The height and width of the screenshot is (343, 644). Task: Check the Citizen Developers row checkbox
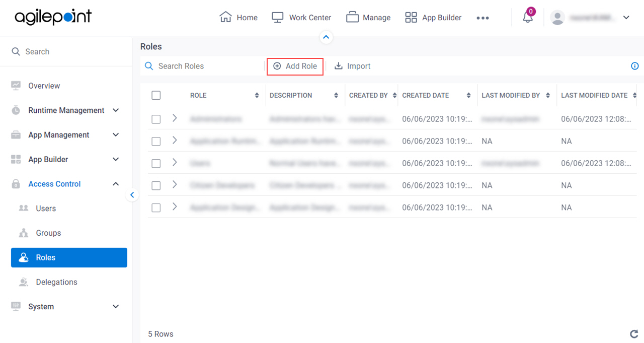(156, 186)
